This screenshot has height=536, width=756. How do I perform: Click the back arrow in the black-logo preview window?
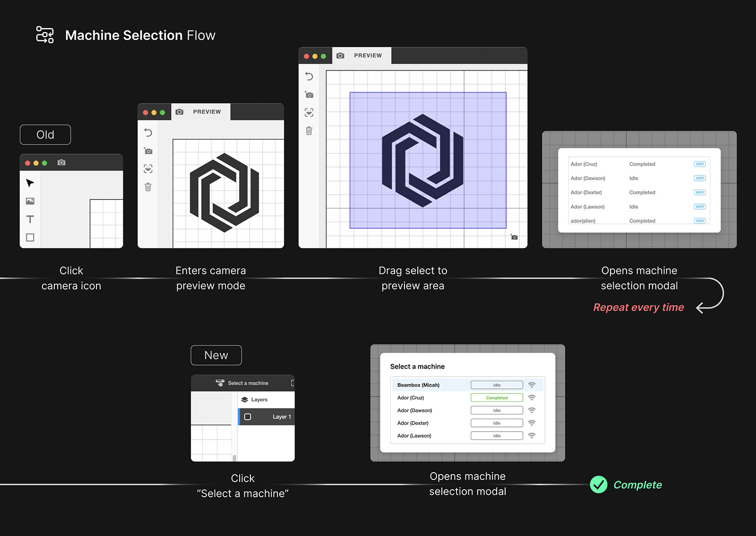point(148,133)
